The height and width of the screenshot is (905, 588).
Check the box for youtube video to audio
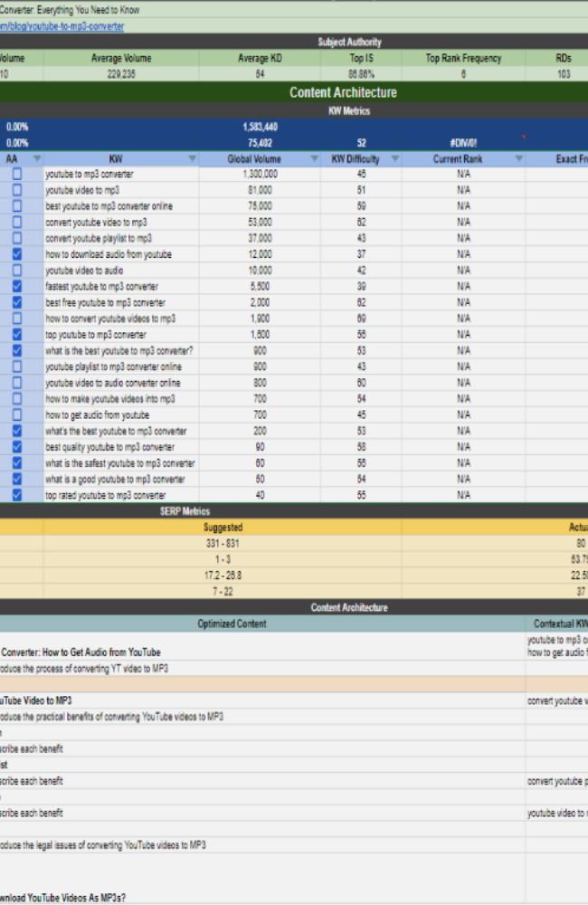pos(16,270)
